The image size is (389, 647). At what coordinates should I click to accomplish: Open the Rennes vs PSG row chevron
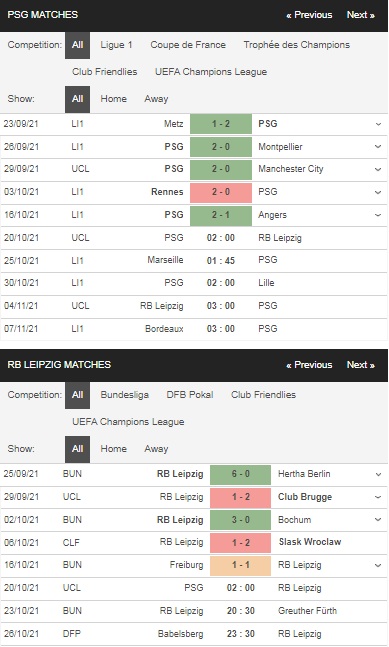378,192
